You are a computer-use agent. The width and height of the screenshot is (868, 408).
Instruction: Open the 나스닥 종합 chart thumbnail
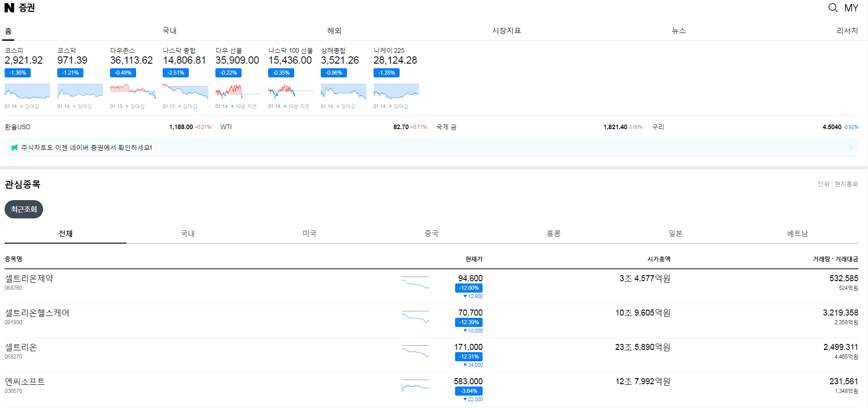click(x=186, y=92)
